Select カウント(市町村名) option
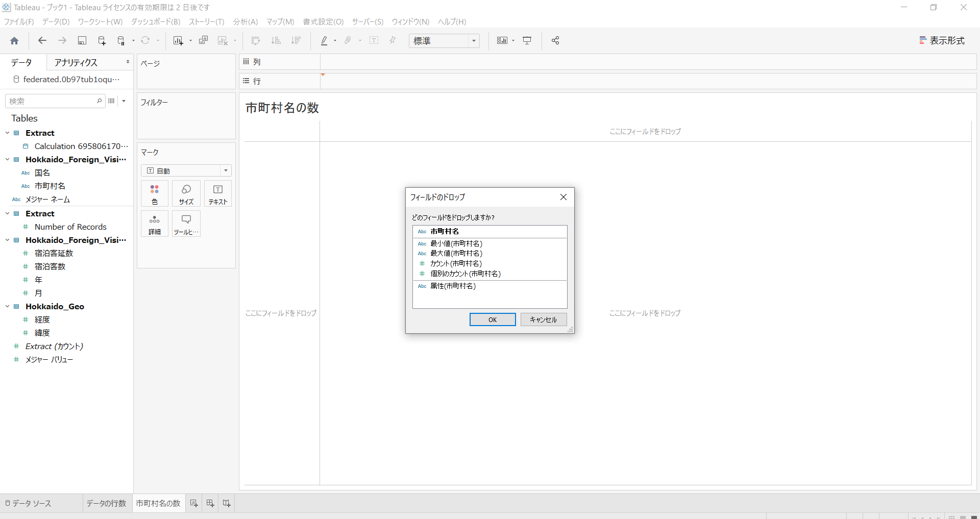Viewport: 980px width, 519px height. click(490, 263)
